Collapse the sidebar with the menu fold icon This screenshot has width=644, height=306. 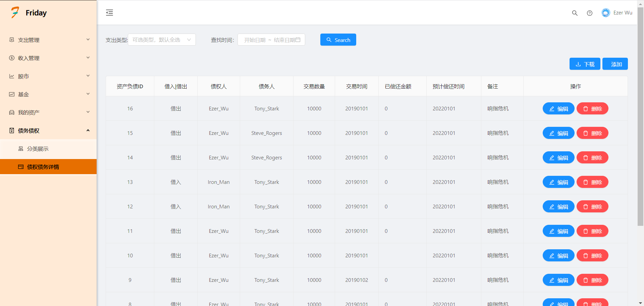click(109, 13)
